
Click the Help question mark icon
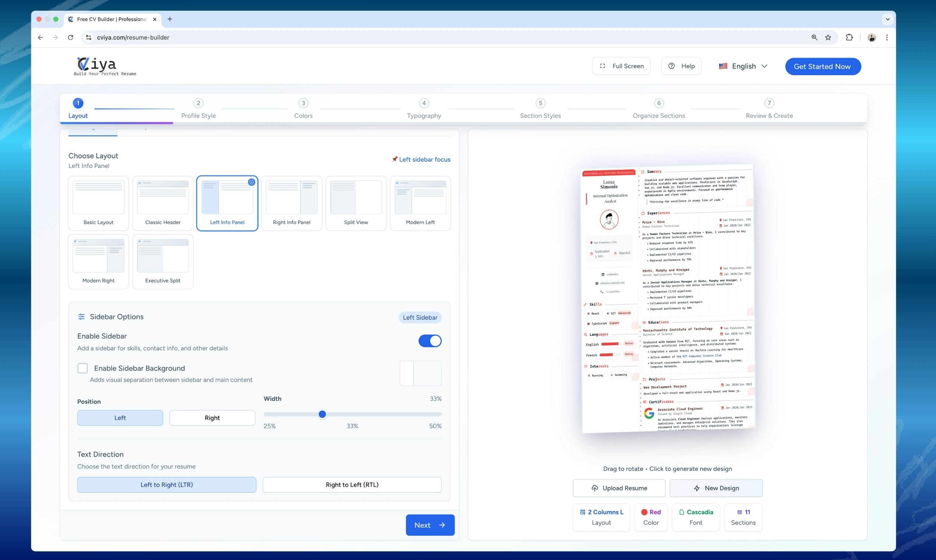(671, 66)
